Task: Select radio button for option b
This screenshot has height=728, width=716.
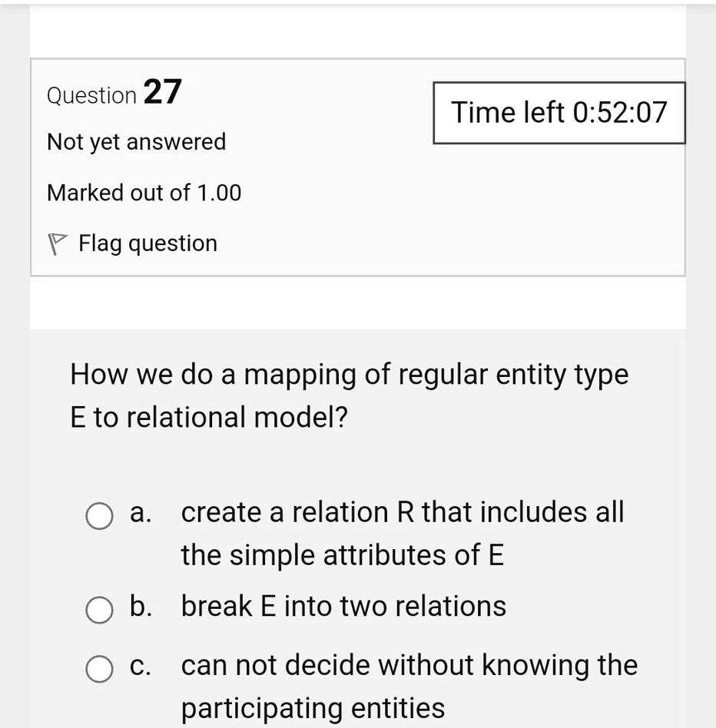Action: click(x=98, y=611)
